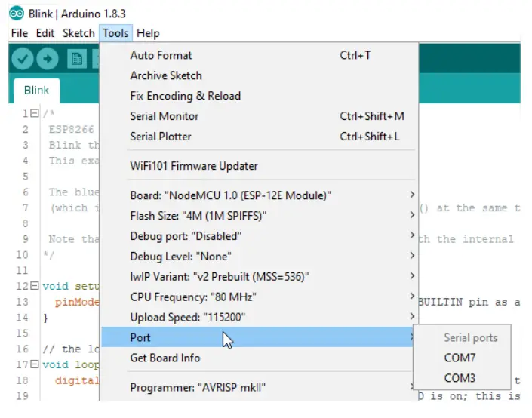Open the Sketch menu
532x418 pixels.
pos(78,33)
